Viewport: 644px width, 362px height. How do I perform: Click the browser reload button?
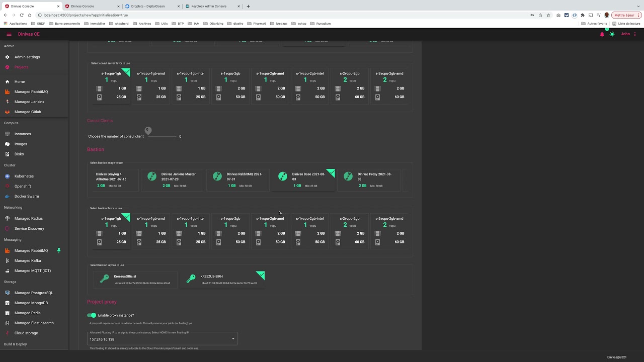click(22, 15)
